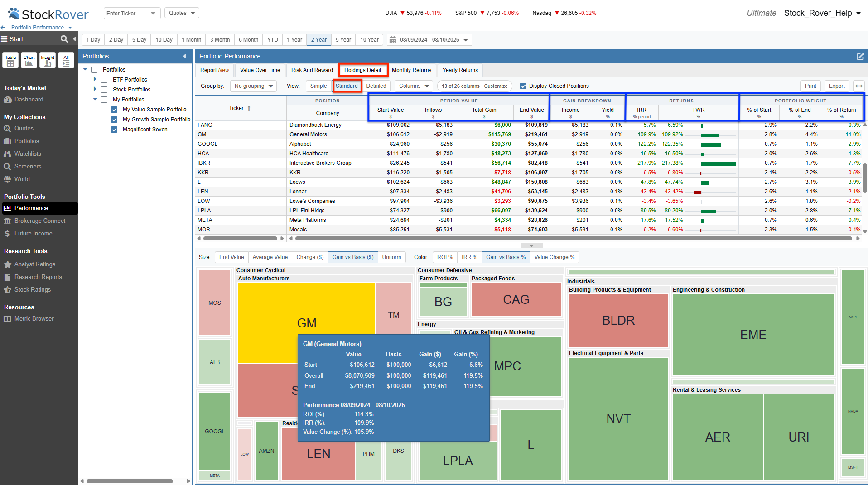Screen dimensions: 868x485
Task: Open Brokerage Connect tool
Action: coord(39,221)
